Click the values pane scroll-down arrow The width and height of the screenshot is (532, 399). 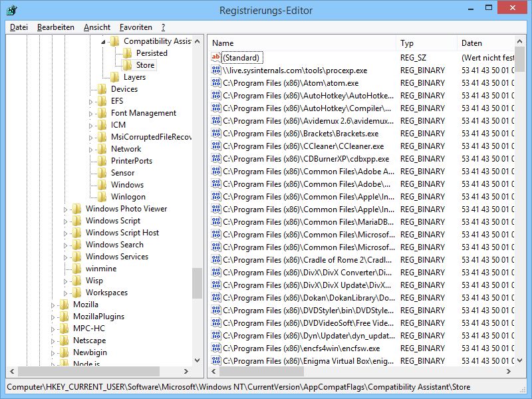point(520,360)
